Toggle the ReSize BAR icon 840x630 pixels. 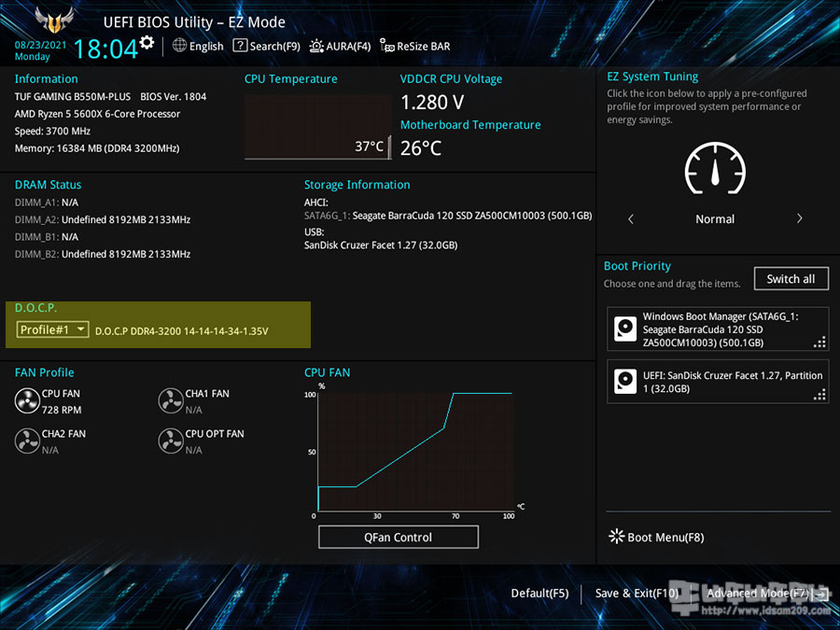[386, 46]
